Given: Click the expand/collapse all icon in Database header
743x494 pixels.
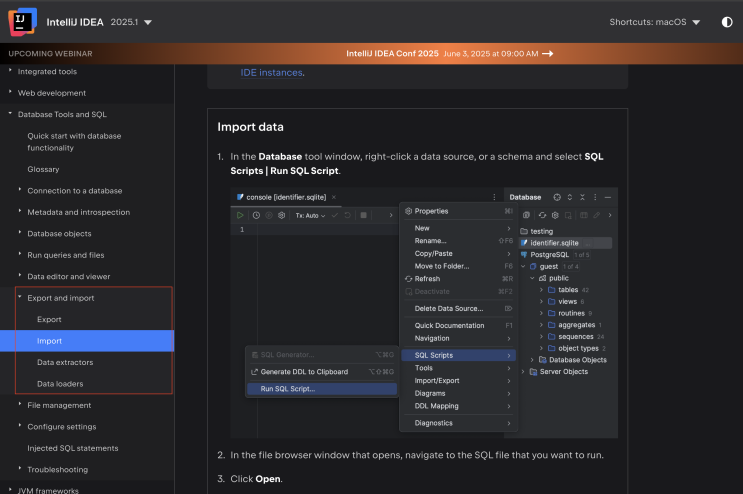Looking at the screenshot, I should pos(570,197).
